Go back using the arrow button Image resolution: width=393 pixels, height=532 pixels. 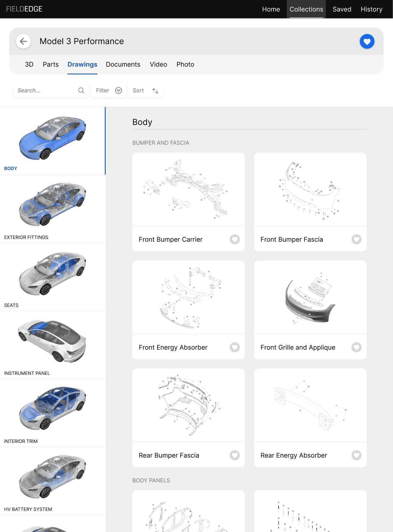click(23, 41)
